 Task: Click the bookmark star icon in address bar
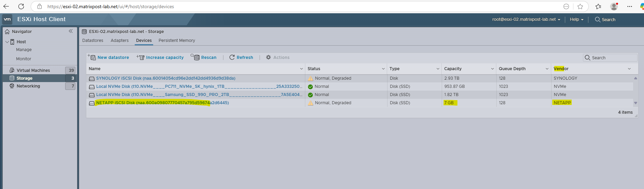[x=580, y=6]
